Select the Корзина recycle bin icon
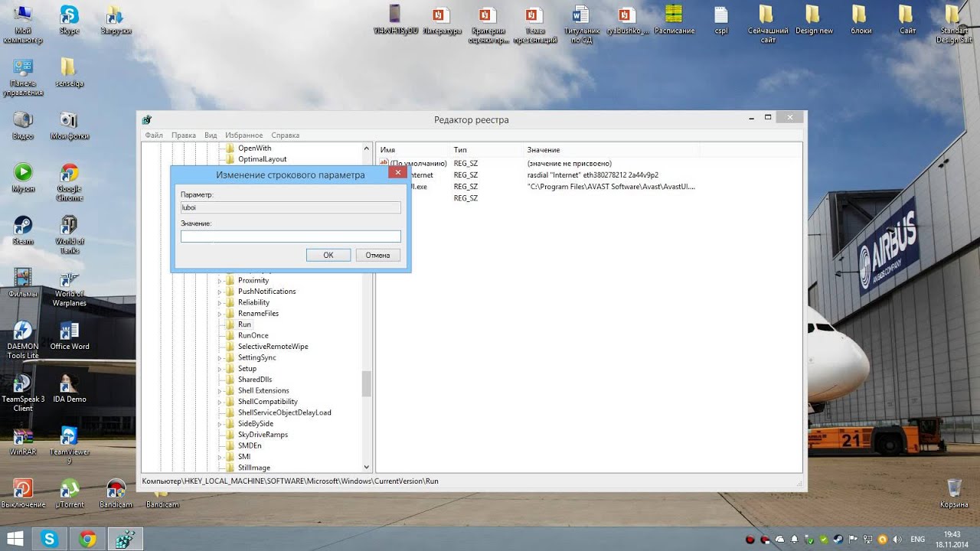This screenshot has width=980, height=551. click(954, 494)
